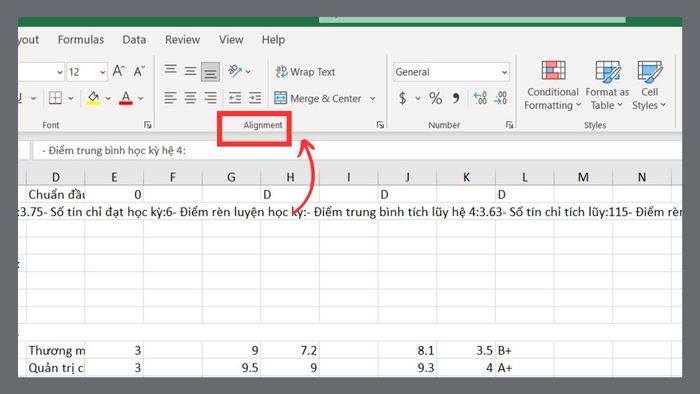The width and height of the screenshot is (700, 394).
Task: Open the Format as Table gallery
Action: pos(607,85)
